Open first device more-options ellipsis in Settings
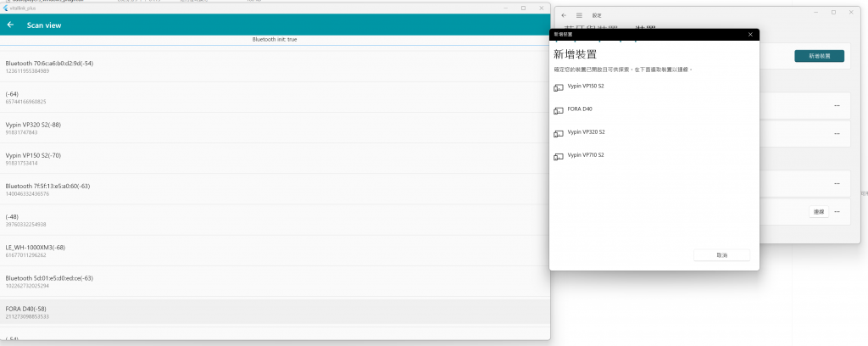The image size is (868, 346). [x=837, y=106]
